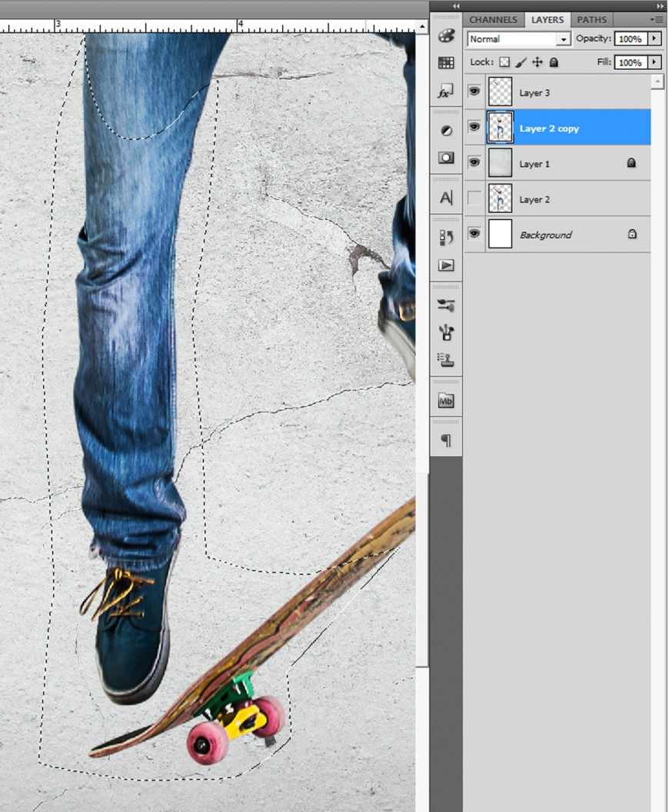Switch to the Paths tab
This screenshot has height=812, width=669.
[591, 20]
